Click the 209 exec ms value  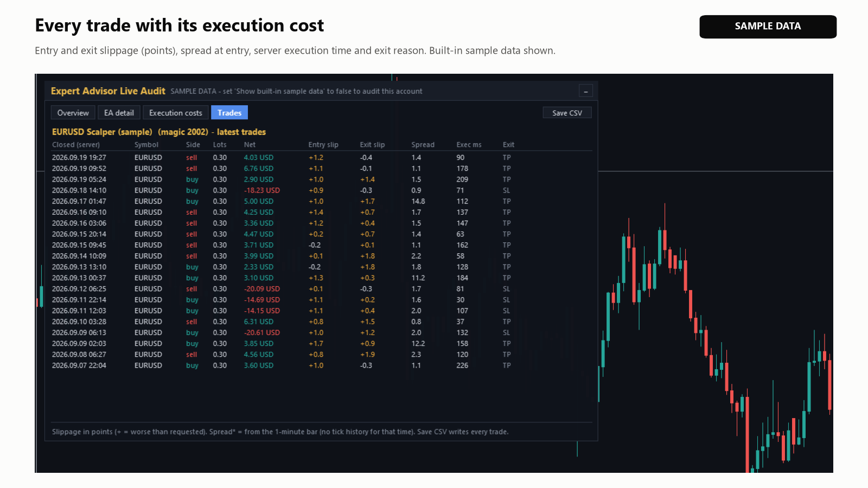[462, 179]
